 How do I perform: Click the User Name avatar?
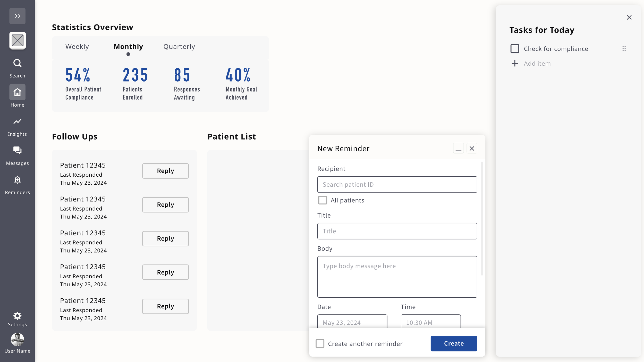(x=17, y=340)
